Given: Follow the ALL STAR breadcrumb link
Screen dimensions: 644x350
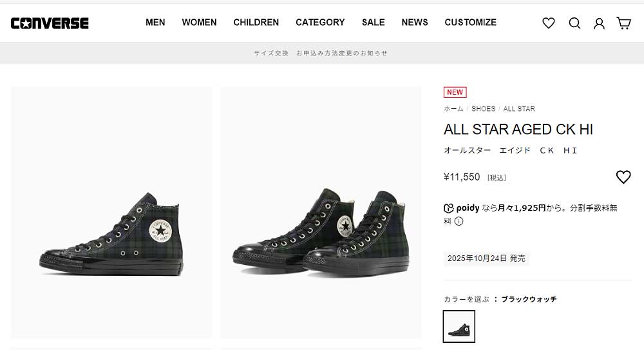Looking at the screenshot, I should tap(519, 109).
